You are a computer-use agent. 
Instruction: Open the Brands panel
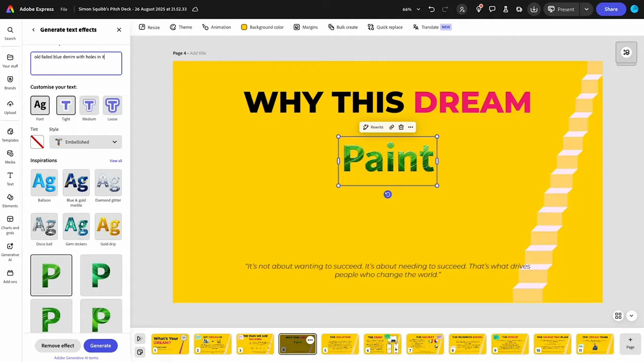10,82
